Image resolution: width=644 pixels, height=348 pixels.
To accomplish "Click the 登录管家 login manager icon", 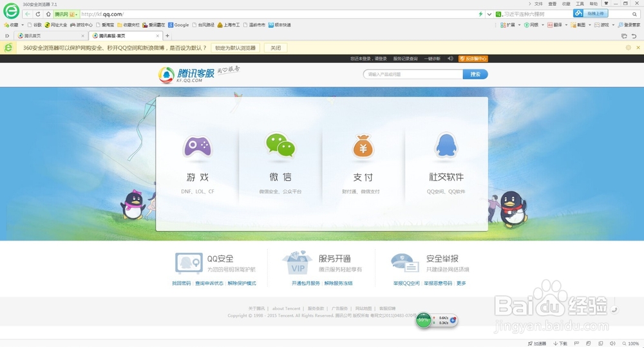I will coord(629,25).
